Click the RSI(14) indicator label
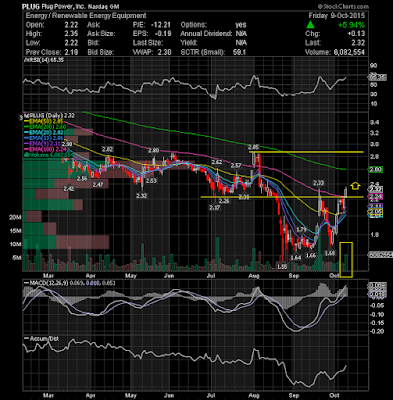The width and height of the screenshot is (393, 400). coord(44,60)
